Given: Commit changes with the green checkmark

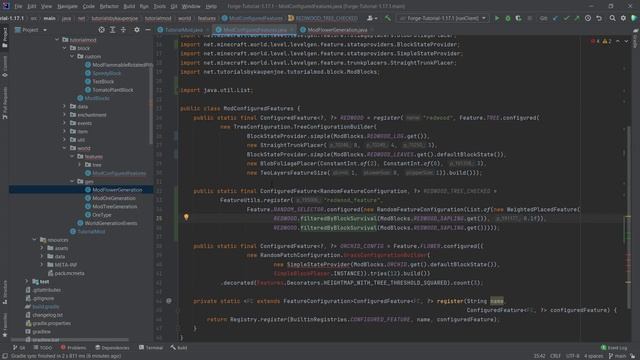Looking at the screenshot, I should [x=566, y=18].
